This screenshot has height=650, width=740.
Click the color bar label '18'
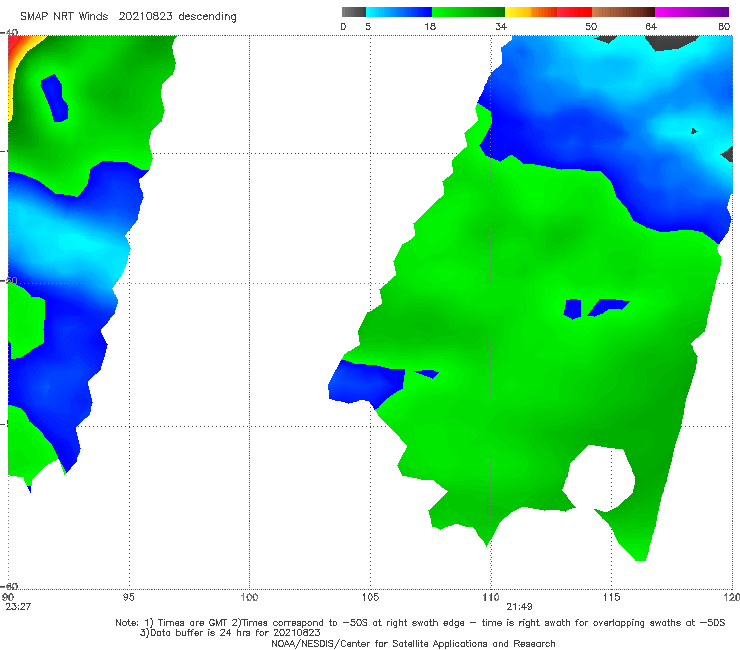(430, 27)
